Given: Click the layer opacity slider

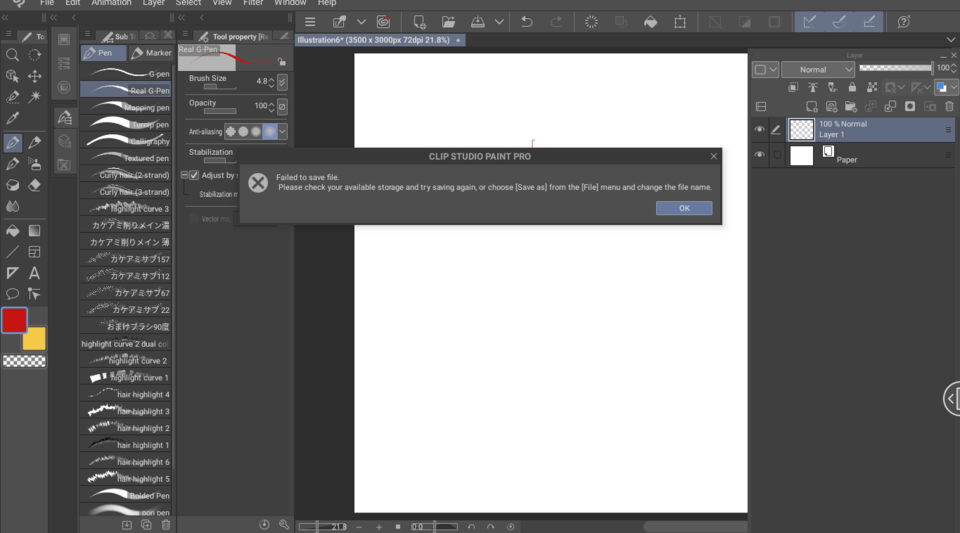Looking at the screenshot, I should 896,68.
